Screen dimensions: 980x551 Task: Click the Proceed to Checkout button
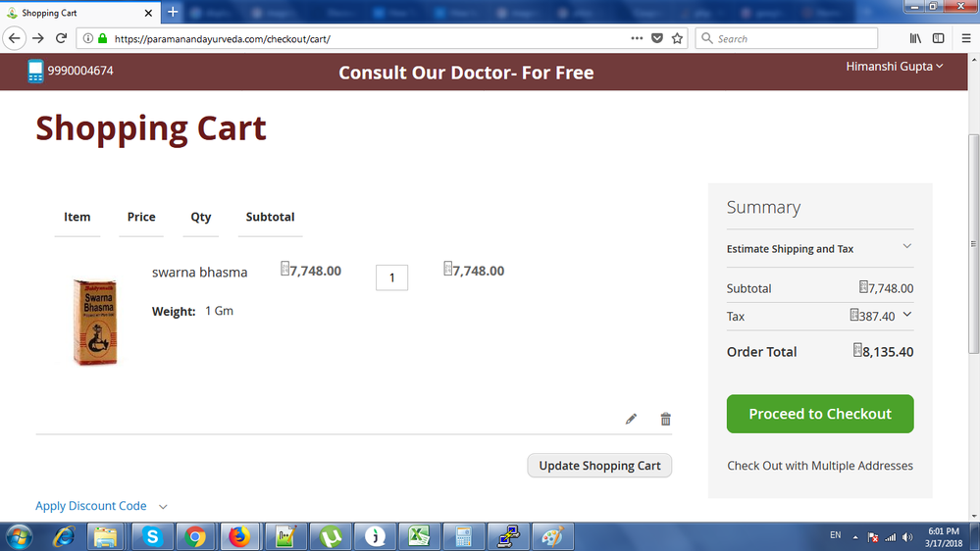click(x=819, y=414)
